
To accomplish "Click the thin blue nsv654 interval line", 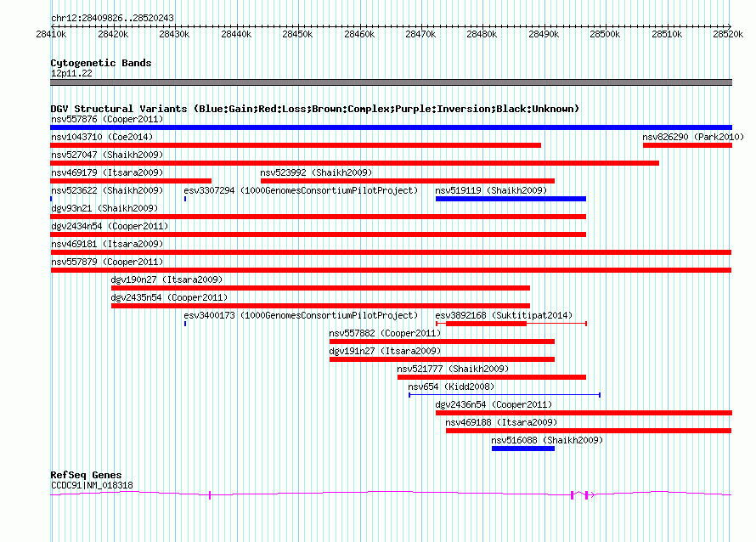I will tap(505, 395).
